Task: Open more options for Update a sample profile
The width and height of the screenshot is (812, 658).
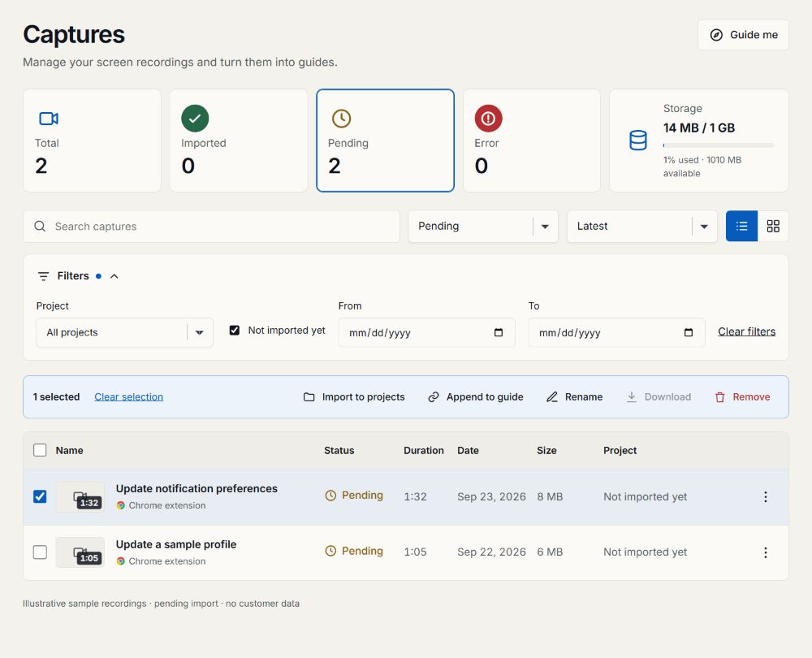Action: tap(766, 552)
